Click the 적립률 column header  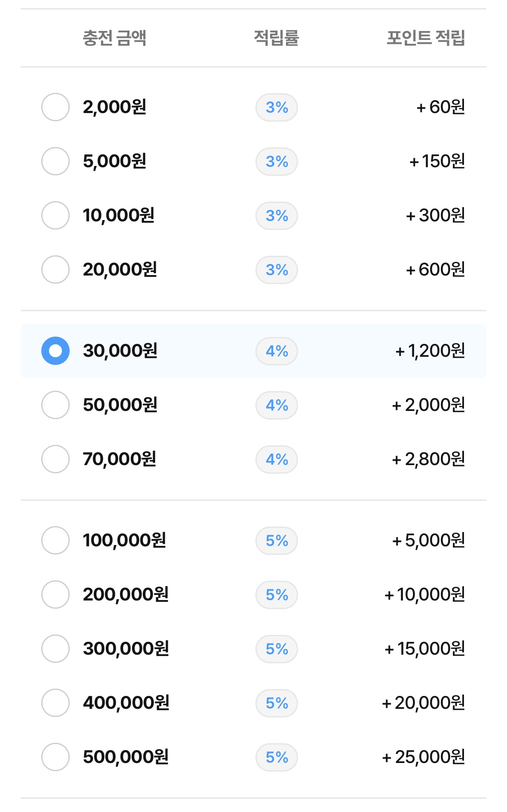(x=277, y=38)
